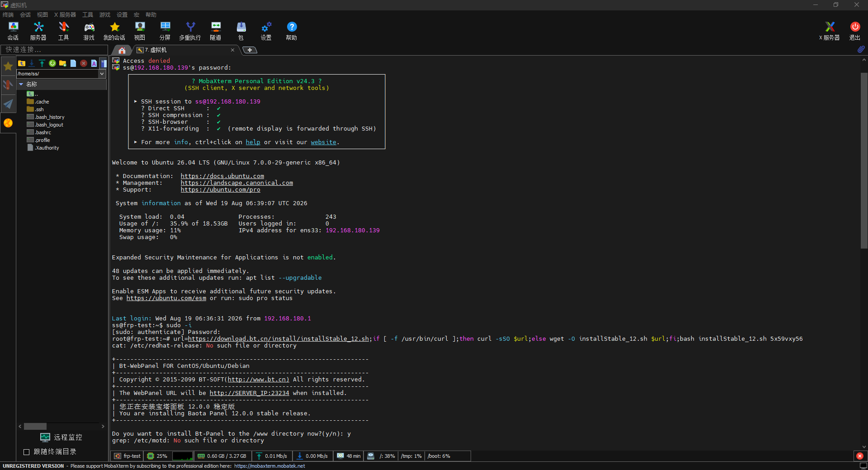868x470 pixels.
Task: Click the letter A file icon in SFTP toolbar
Action: tap(94, 63)
